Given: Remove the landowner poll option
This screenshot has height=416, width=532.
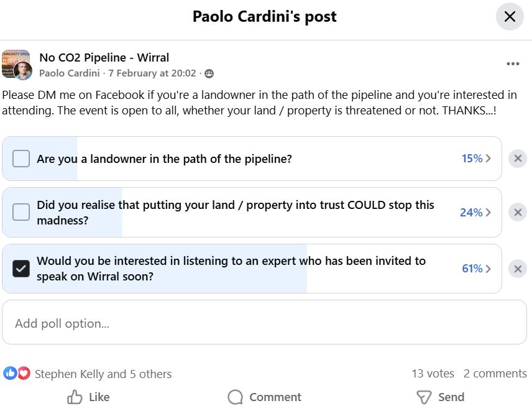Looking at the screenshot, I should pyautogui.click(x=517, y=159).
